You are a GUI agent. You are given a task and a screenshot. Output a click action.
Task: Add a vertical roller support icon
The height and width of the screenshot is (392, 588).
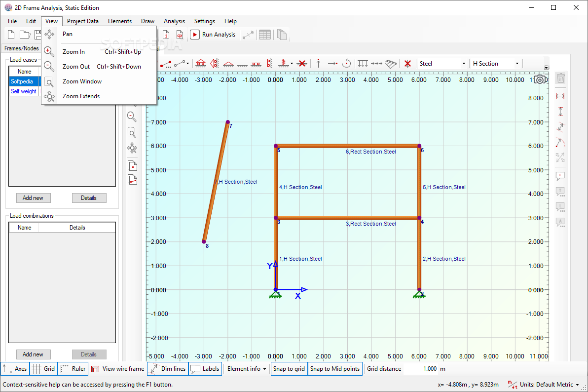point(215,64)
